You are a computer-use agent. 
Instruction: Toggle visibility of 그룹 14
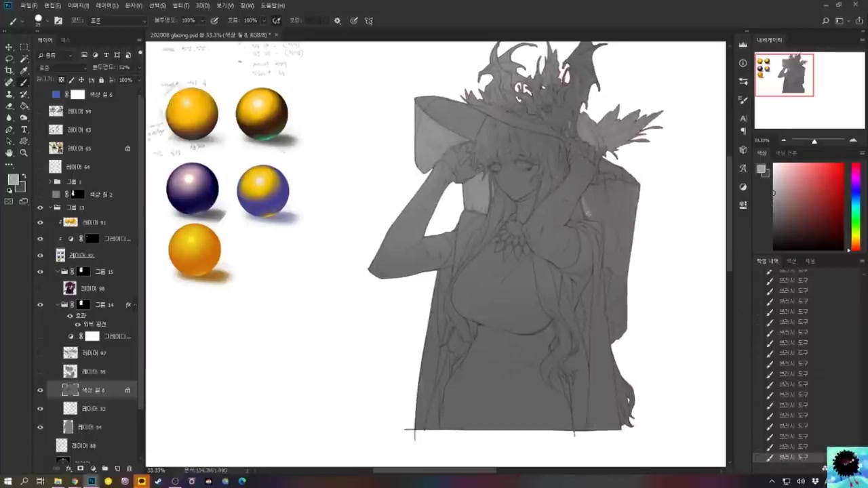[40, 305]
